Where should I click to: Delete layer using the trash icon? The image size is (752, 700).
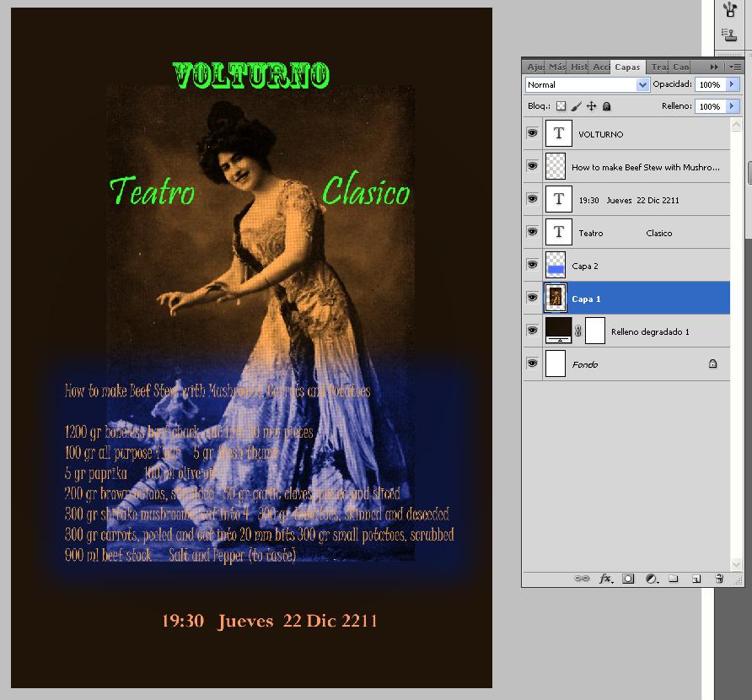point(719,579)
